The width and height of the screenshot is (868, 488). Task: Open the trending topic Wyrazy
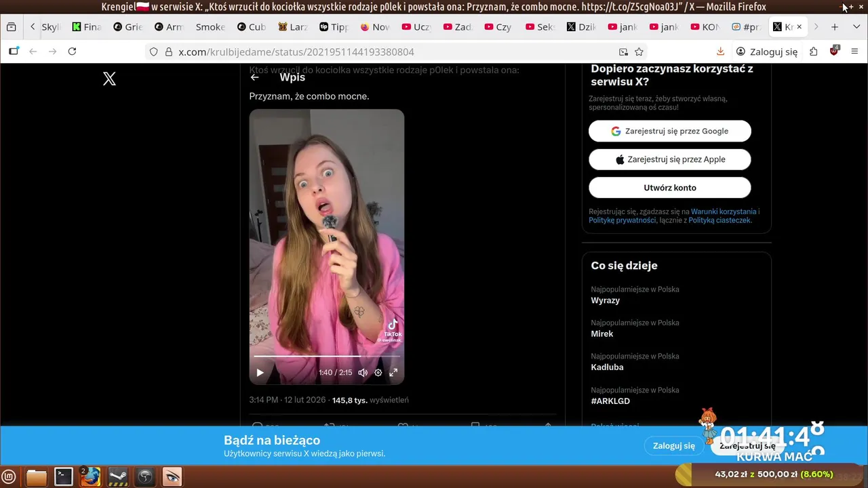pos(605,300)
